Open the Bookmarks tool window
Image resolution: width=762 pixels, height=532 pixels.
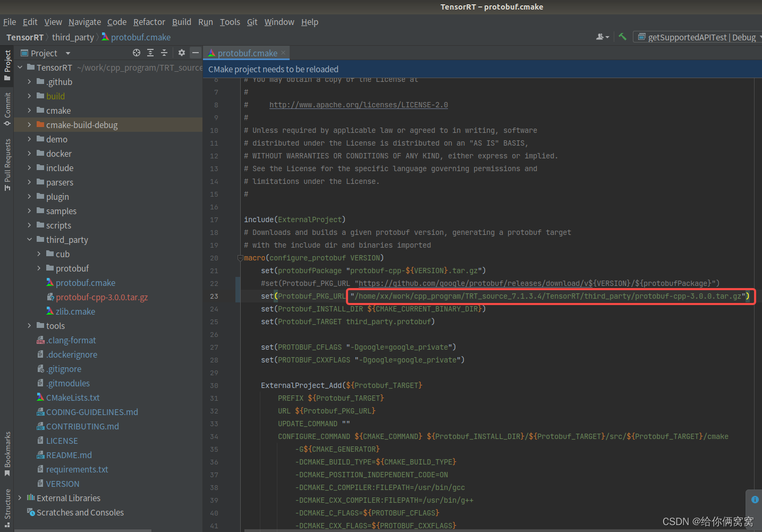click(7, 454)
